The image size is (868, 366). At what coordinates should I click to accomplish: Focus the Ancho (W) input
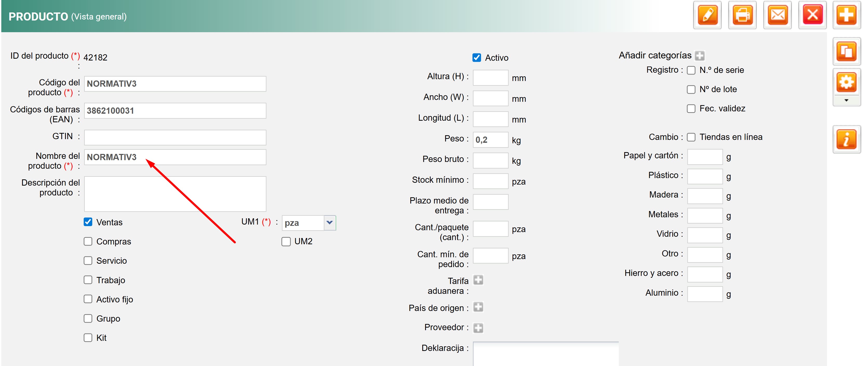pyautogui.click(x=491, y=98)
